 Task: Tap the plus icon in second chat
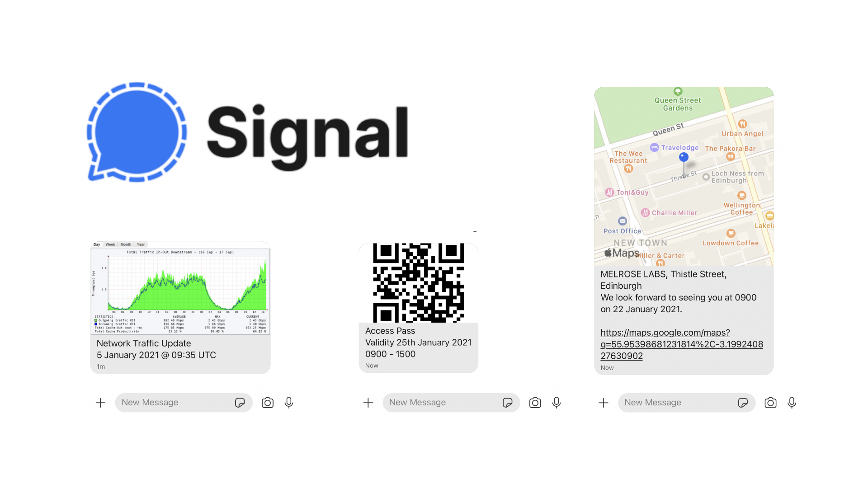point(368,402)
